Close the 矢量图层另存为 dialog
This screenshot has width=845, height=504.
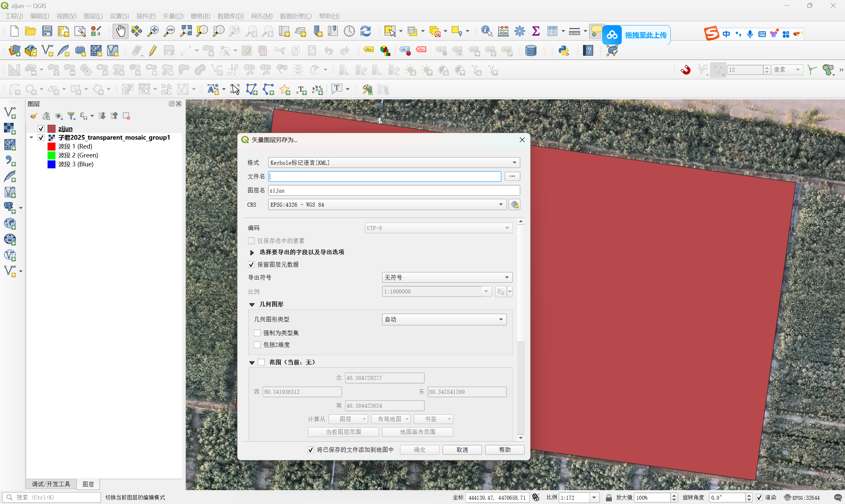tap(522, 140)
